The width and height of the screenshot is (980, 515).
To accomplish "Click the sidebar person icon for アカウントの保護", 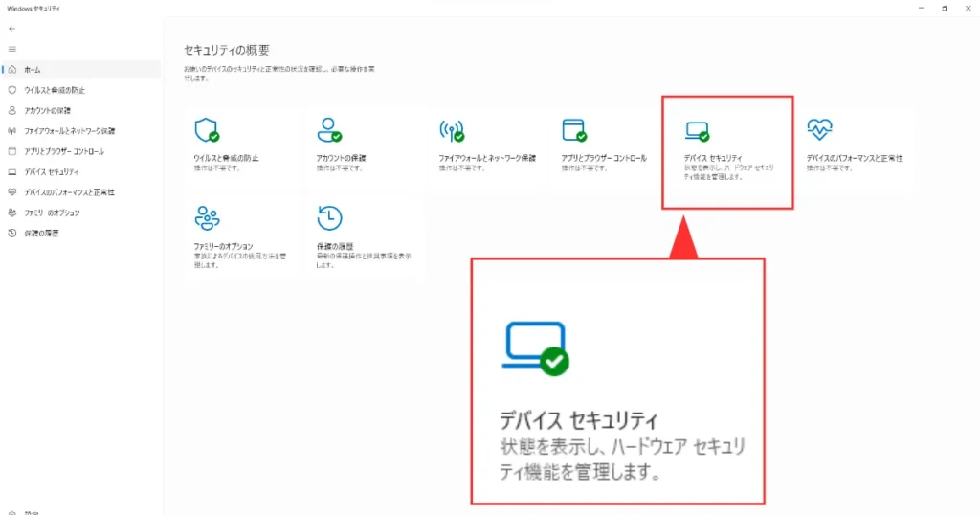I will point(11,111).
